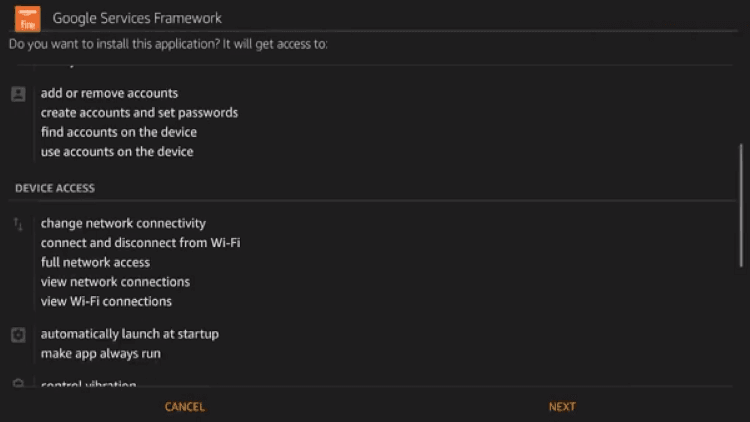The height and width of the screenshot is (422, 750).
Task: Select 'view network connections' permission
Action: (115, 282)
